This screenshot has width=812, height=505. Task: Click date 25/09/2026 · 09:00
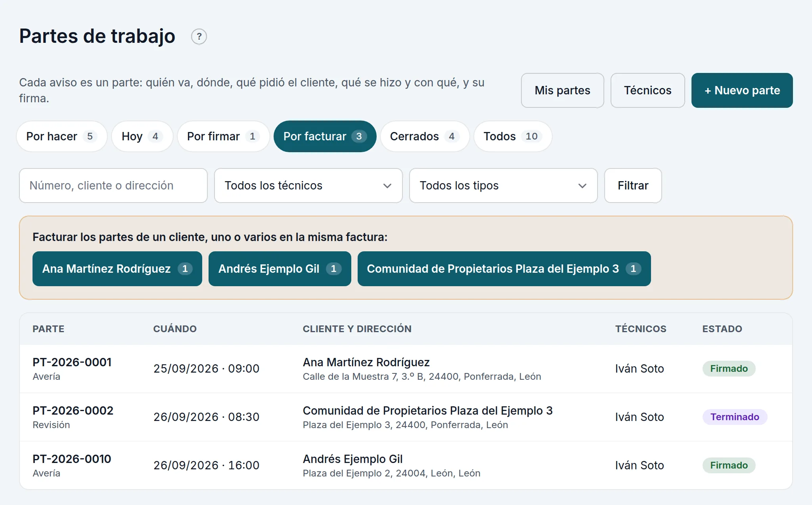click(206, 369)
